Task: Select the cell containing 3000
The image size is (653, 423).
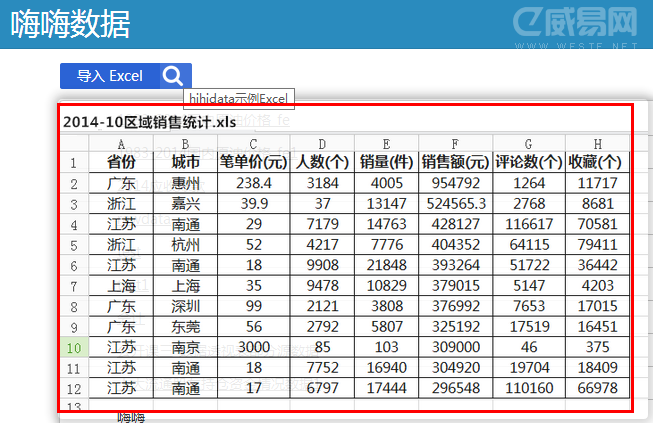Action: [254, 347]
